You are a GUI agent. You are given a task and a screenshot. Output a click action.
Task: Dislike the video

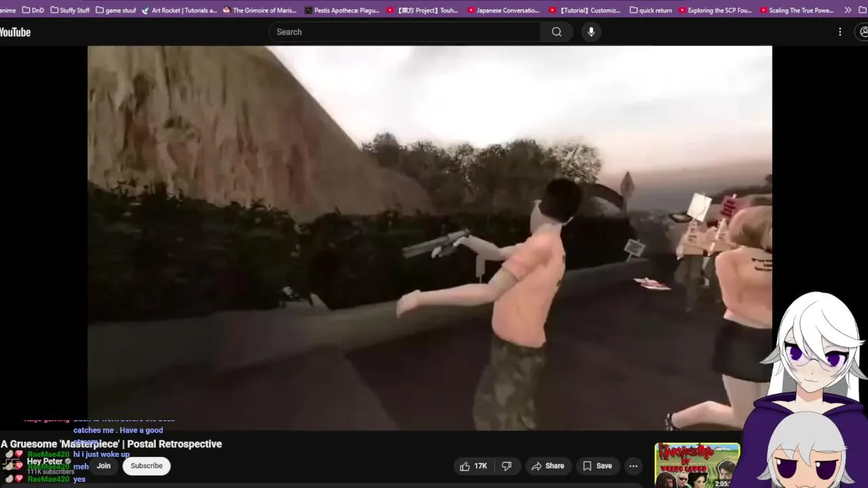pos(506,466)
